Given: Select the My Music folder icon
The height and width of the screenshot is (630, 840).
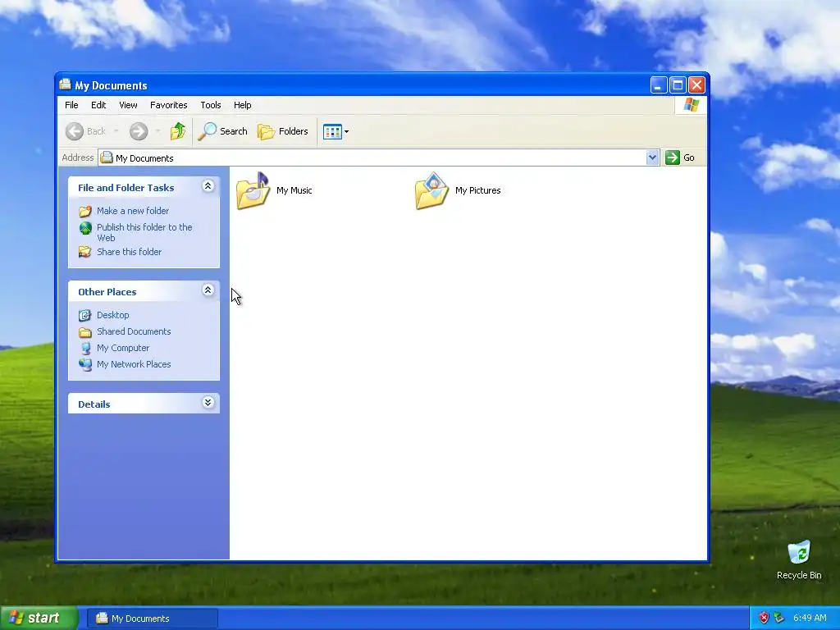Looking at the screenshot, I should pos(253,190).
